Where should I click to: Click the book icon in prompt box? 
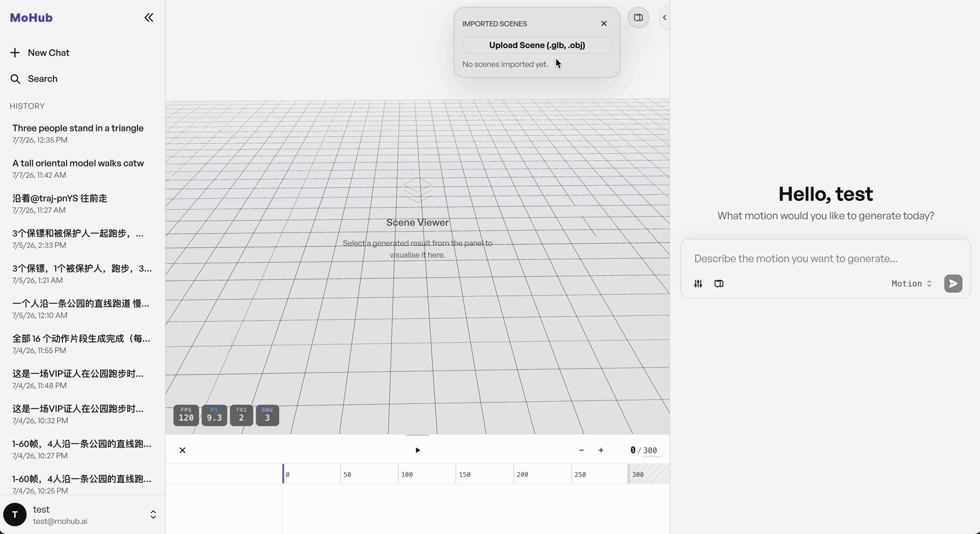tap(719, 283)
